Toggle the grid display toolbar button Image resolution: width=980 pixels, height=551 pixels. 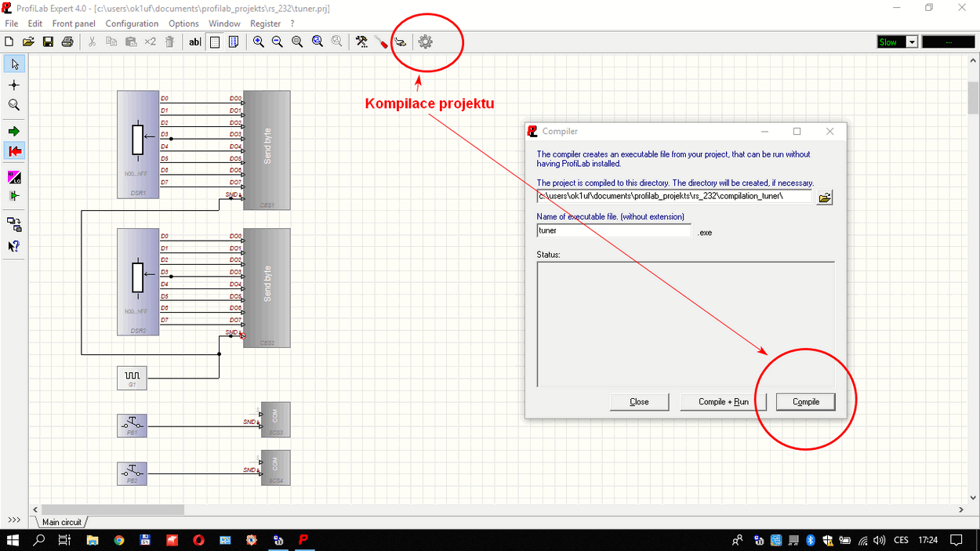[215, 42]
